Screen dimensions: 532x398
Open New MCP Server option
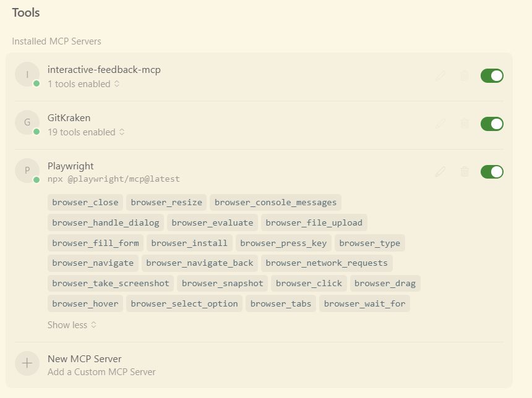(x=85, y=359)
